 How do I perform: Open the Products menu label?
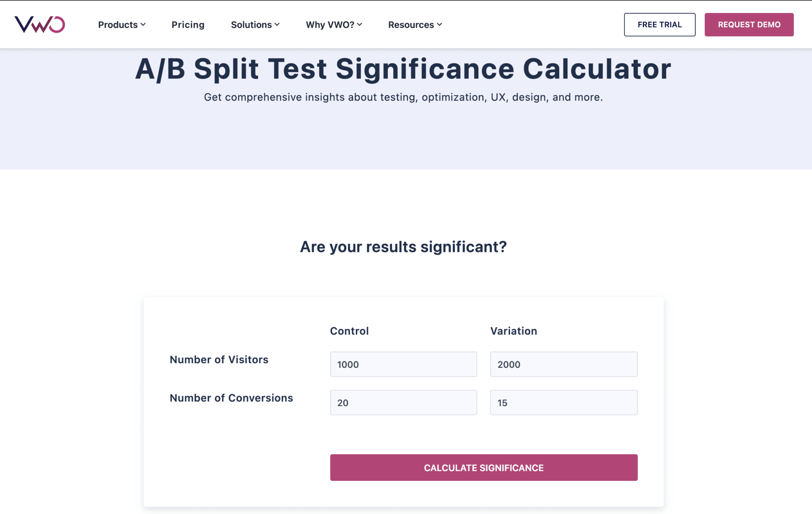click(x=118, y=25)
